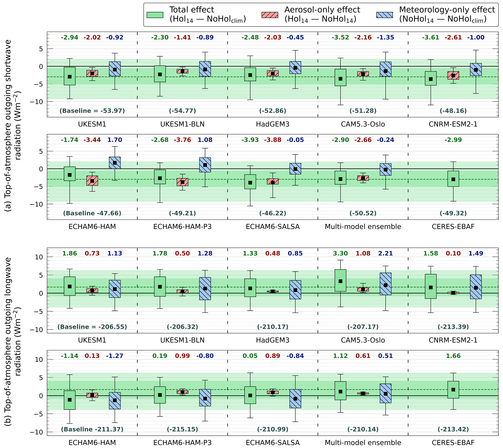Click the 3.30 value above CAM5.3-Oslo longwave
The height and width of the screenshot is (448, 503).
pos(340,253)
